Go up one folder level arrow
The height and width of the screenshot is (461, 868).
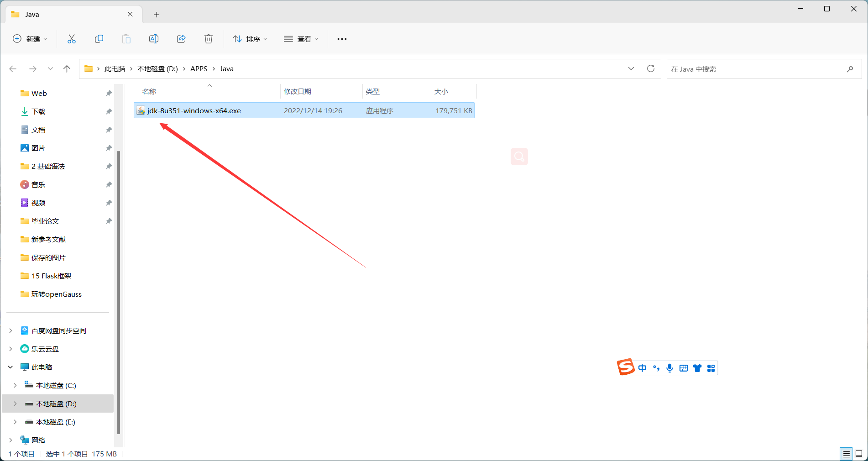[67, 69]
